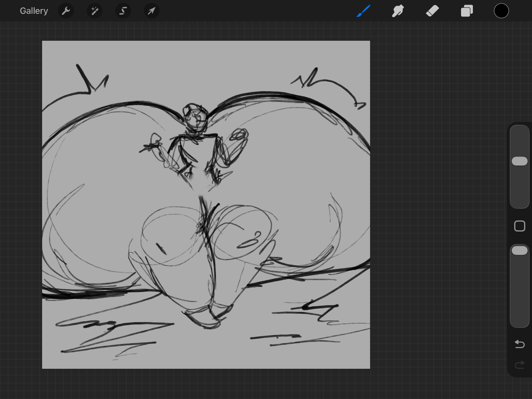Viewport: 532px width, 399px height.
Task: Return to the Gallery
Action: coord(34,11)
